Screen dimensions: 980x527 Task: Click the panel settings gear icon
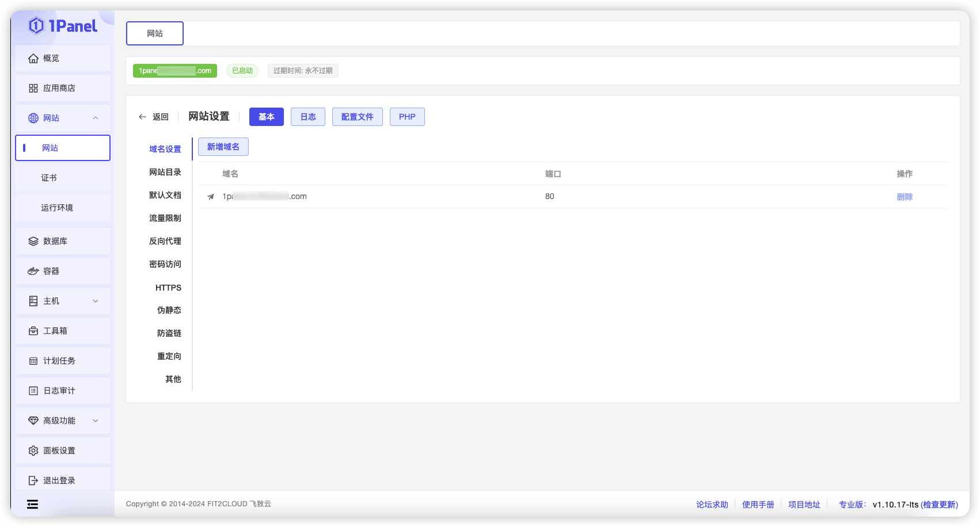pyautogui.click(x=33, y=451)
